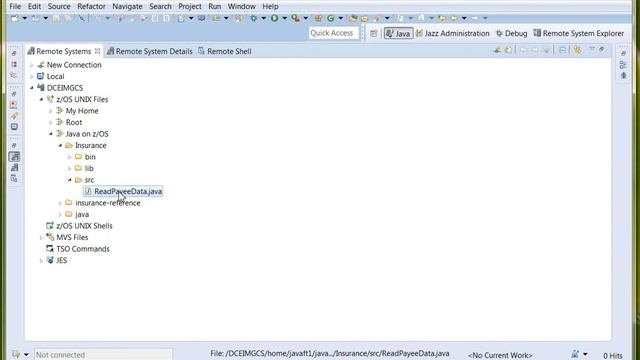Click the highlighted Remote Systems fast-view icon in left sidebar

point(14,157)
